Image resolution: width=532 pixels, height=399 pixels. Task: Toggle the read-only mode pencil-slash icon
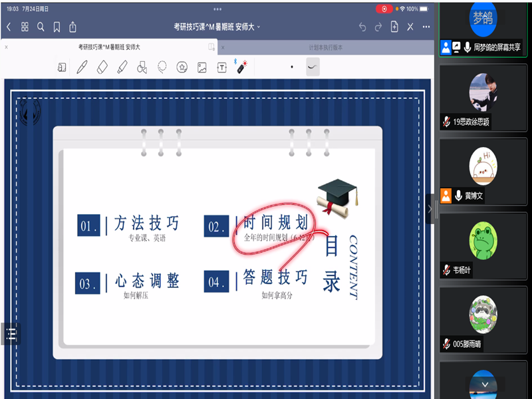[410, 27]
